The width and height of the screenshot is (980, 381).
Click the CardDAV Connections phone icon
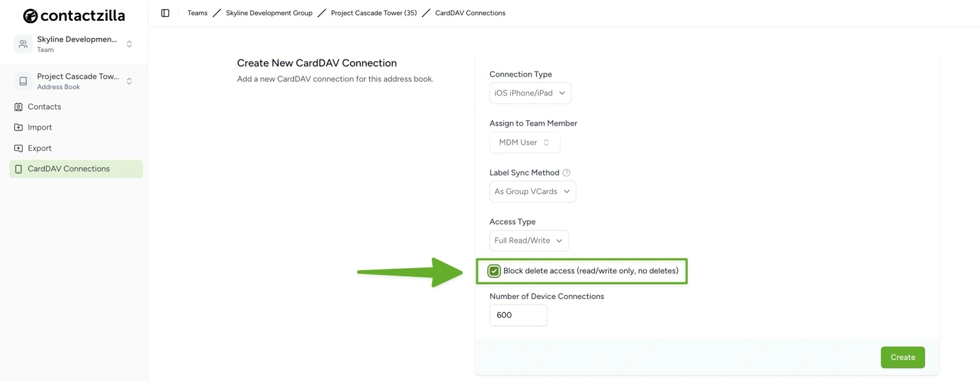coord(18,168)
